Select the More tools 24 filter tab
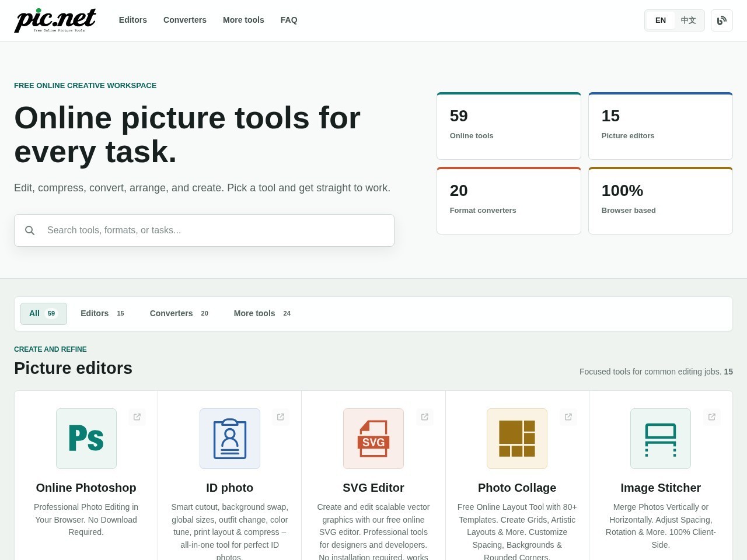Screen dimensions: 747x560 (x=262, y=314)
